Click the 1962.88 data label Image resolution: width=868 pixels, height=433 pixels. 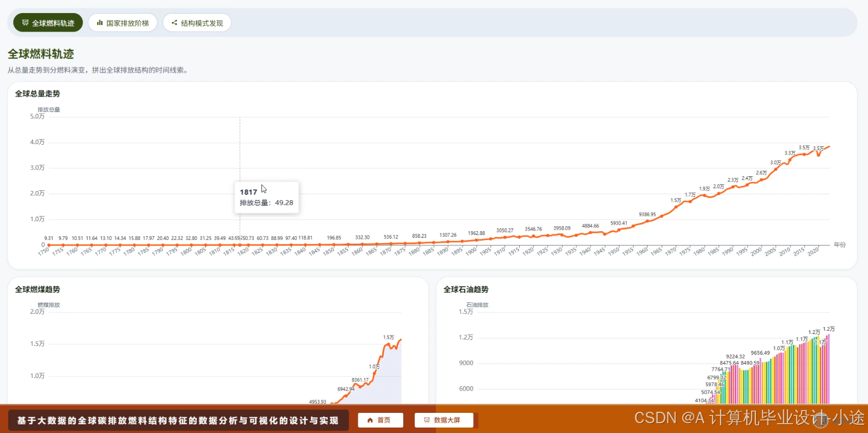coord(476,233)
